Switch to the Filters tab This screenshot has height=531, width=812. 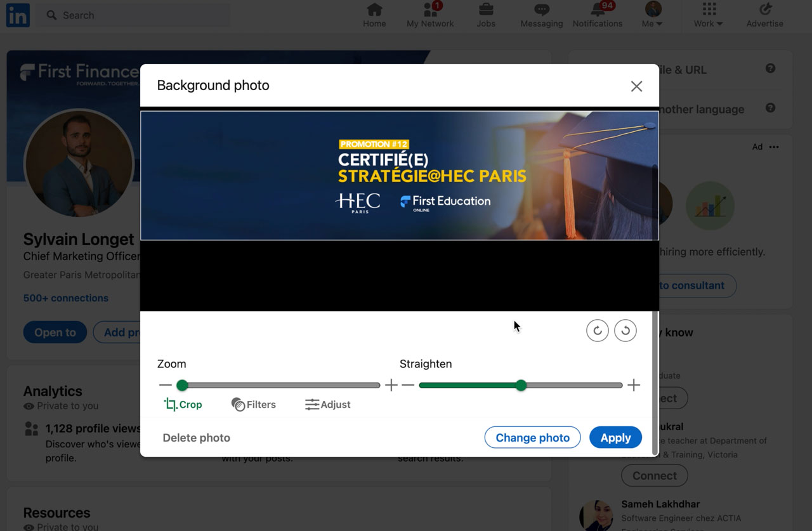tap(254, 404)
